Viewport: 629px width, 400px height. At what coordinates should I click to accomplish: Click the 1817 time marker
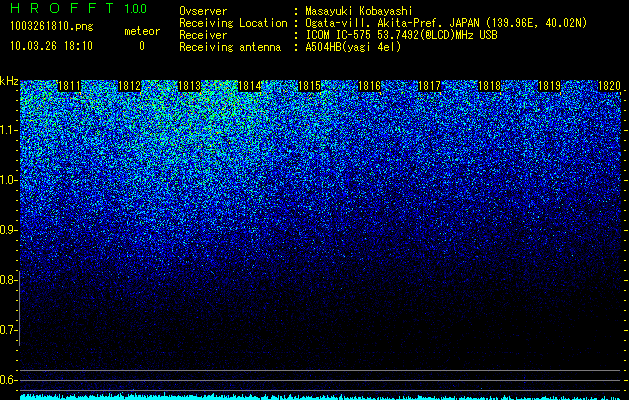(429, 86)
